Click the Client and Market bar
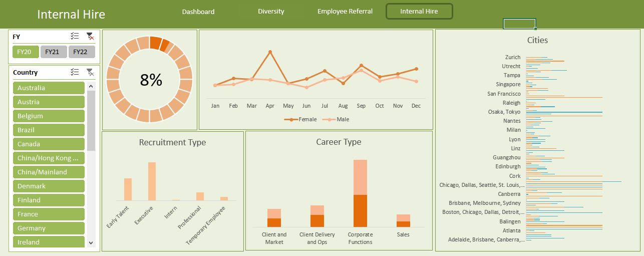The height and width of the screenshot is (256, 644). pos(274,218)
